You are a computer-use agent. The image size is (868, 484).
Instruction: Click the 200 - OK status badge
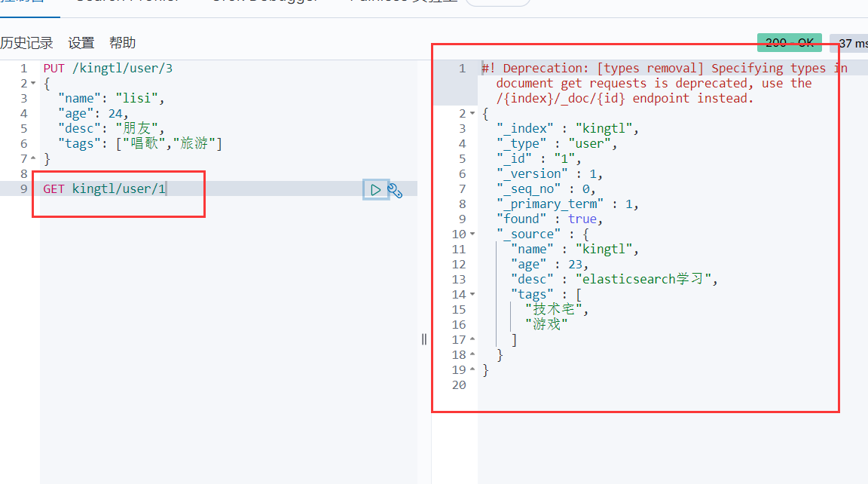(x=790, y=43)
